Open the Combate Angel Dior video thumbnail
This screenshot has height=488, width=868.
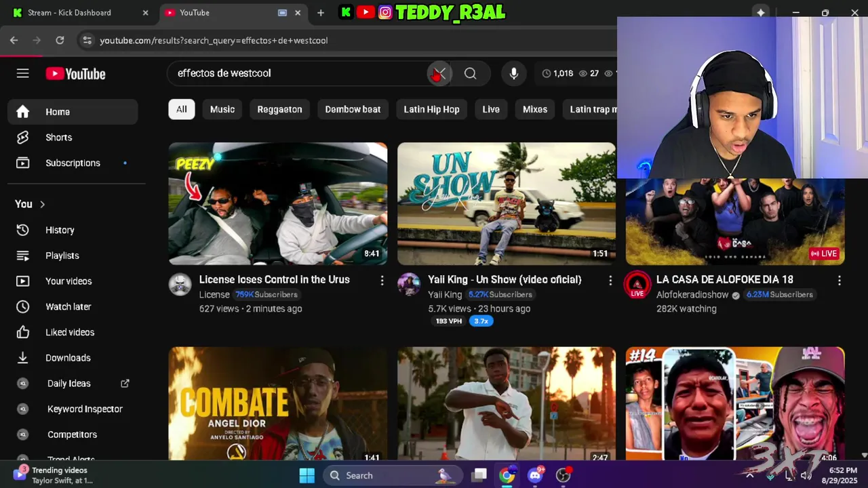pos(278,404)
